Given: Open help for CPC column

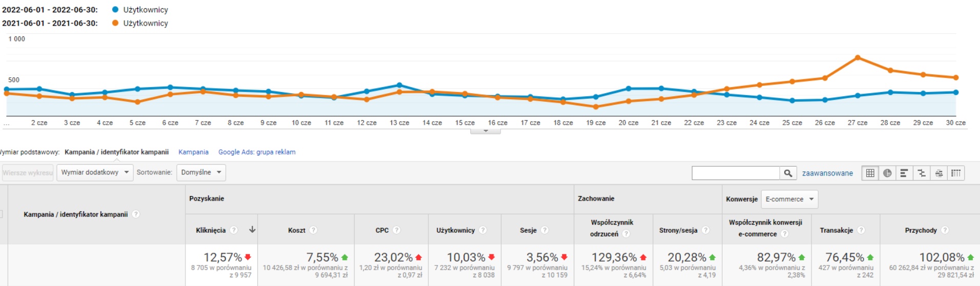Looking at the screenshot, I should point(397,230).
